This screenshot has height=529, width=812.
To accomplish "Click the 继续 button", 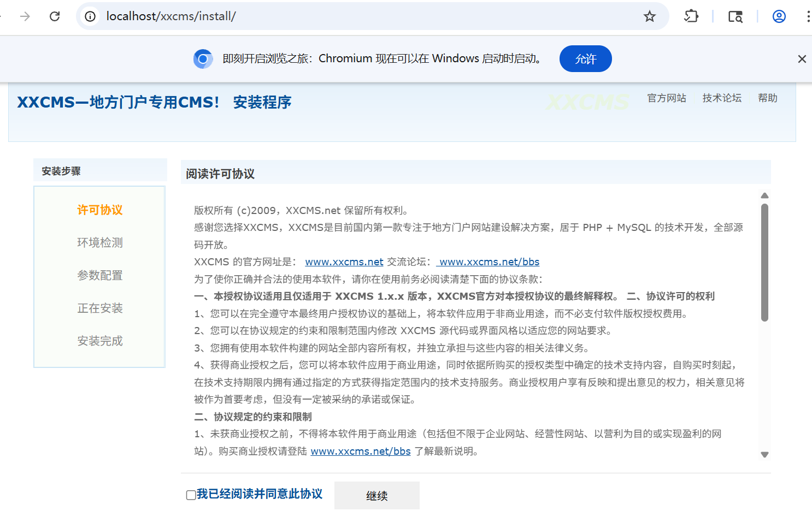I will click(377, 496).
